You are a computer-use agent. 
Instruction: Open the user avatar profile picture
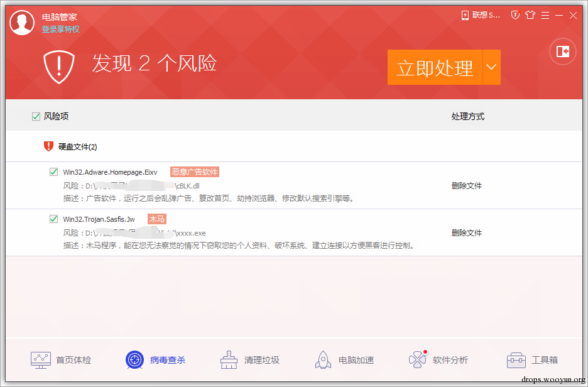(x=22, y=23)
